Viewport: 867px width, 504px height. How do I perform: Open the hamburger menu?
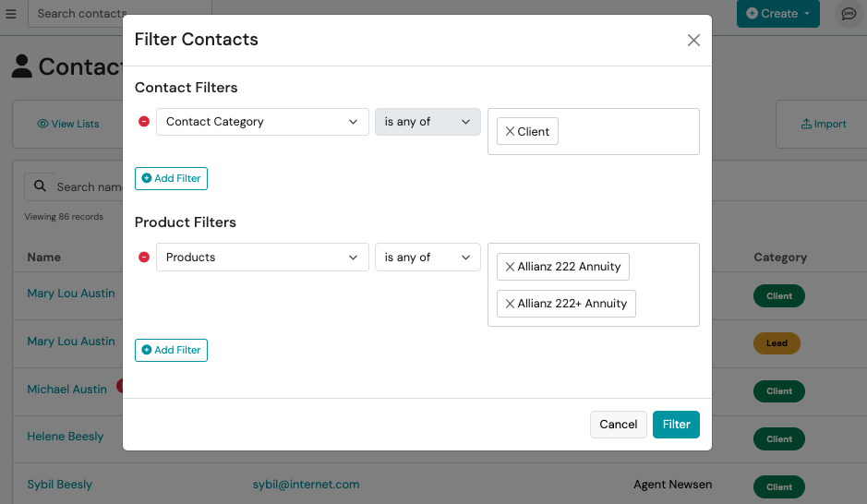[11, 14]
